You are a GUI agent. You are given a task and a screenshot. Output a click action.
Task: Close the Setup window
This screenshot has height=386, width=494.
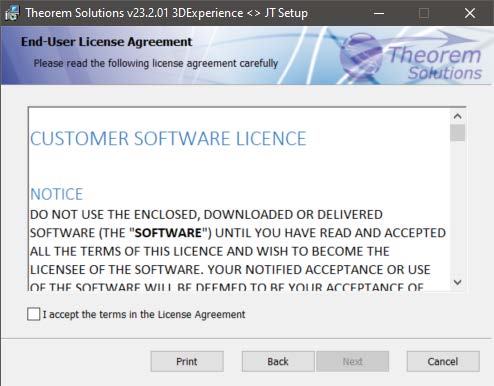470,13
